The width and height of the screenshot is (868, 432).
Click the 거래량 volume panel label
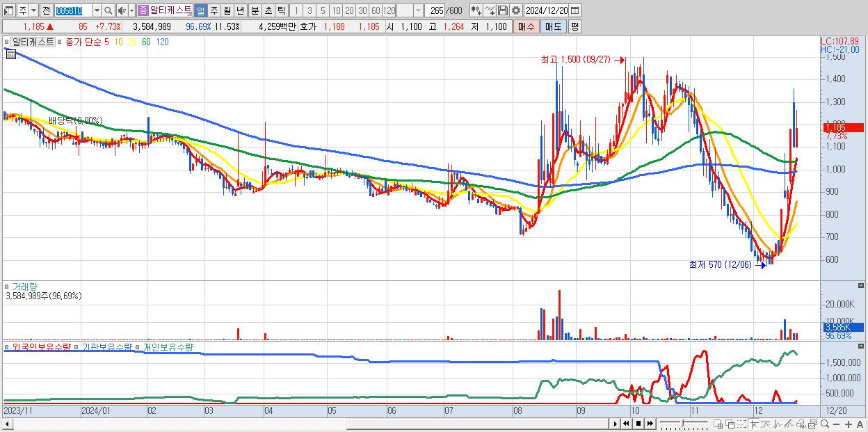[x=24, y=286]
